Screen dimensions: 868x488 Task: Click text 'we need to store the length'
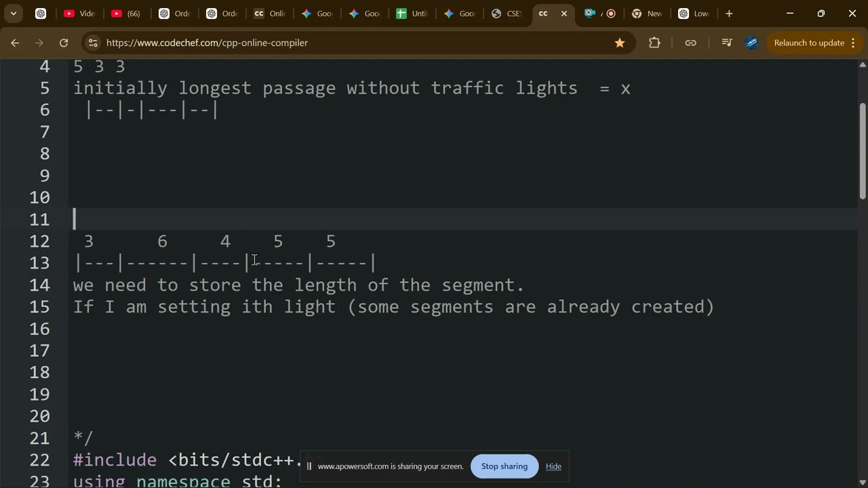215,285
